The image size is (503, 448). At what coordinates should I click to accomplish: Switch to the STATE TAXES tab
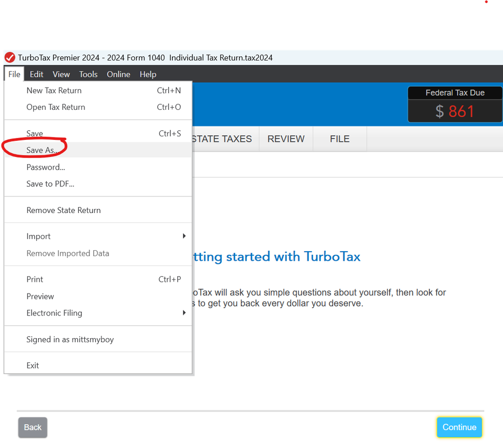click(x=225, y=139)
